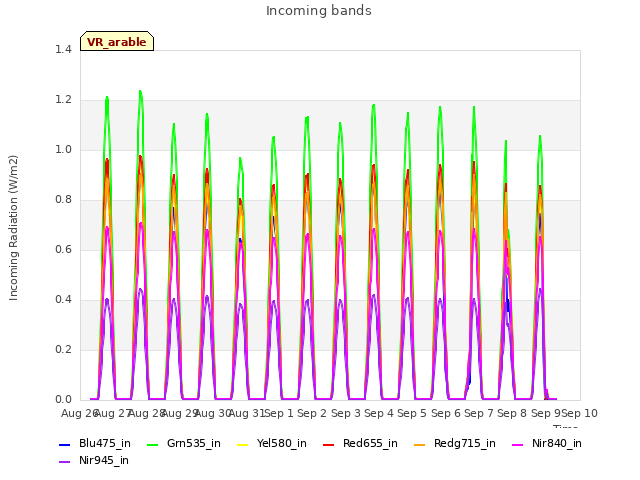Click the Redg715_in orange legend swatch

point(420,444)
